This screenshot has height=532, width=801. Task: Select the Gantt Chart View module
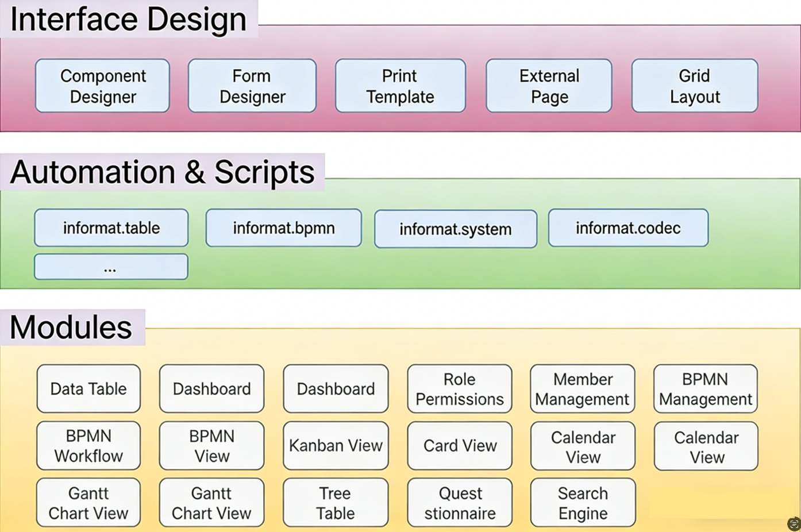coord(88,502)
